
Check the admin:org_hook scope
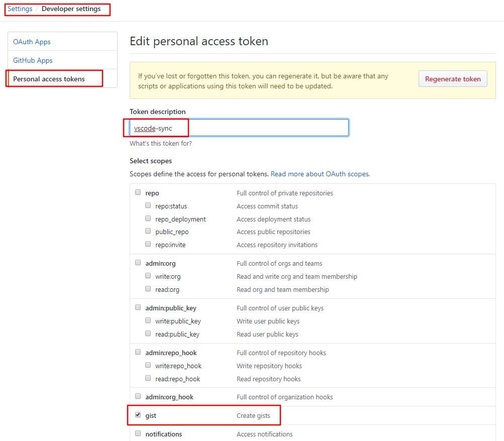tap(138, 396)
